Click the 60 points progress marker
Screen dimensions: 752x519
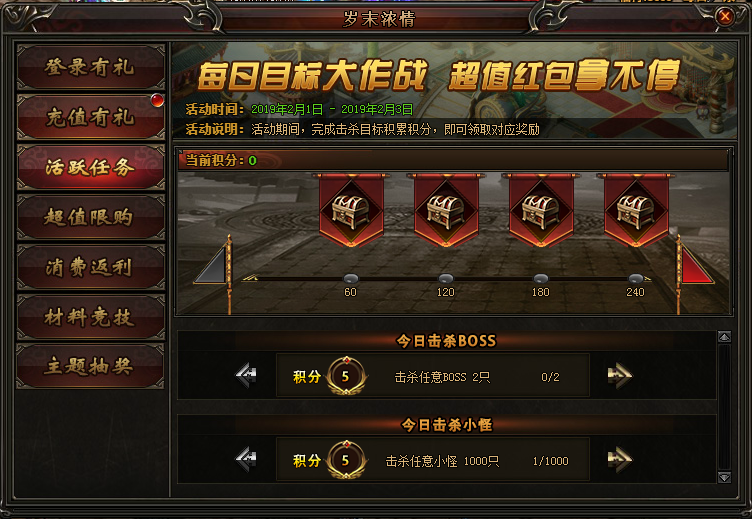click(x=351, y=279)
